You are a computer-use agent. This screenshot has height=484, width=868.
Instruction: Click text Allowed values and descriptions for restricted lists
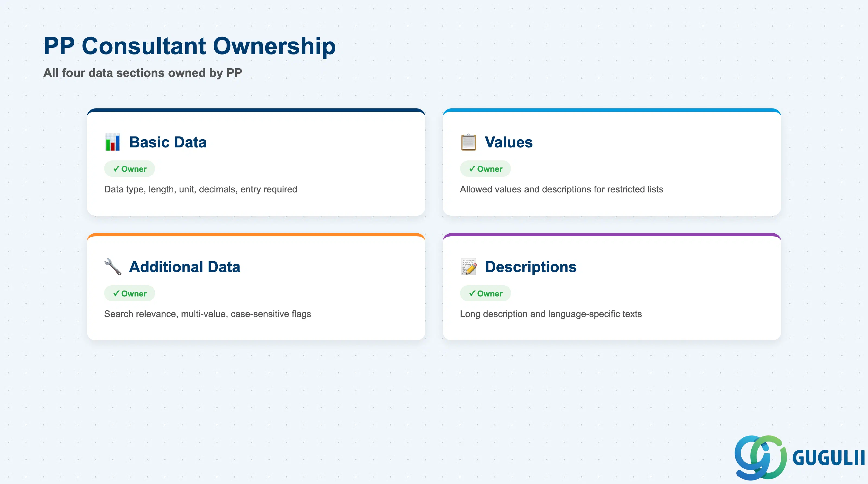[562, 189]
